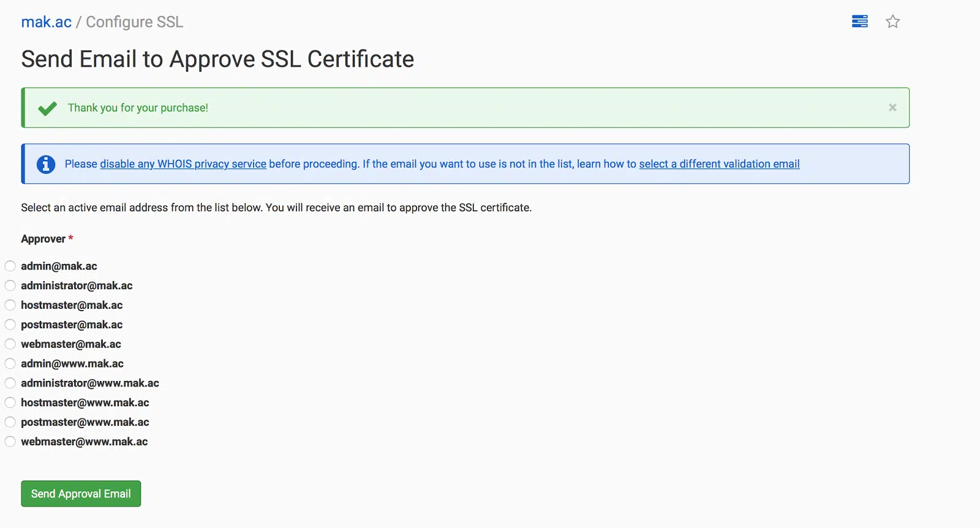980x528 pixels.
Task: Click the Approver field label
Action: point(47,239)
